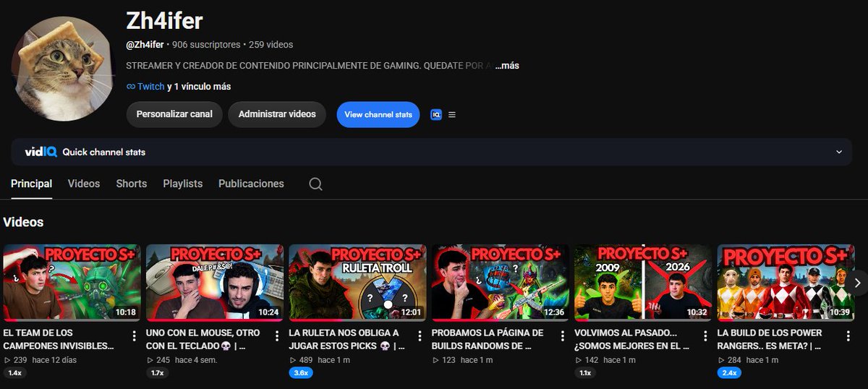Play the mouse and keyboard thumbnail 10:24
The width and height of the screenshot is (868, 389).
215,283
